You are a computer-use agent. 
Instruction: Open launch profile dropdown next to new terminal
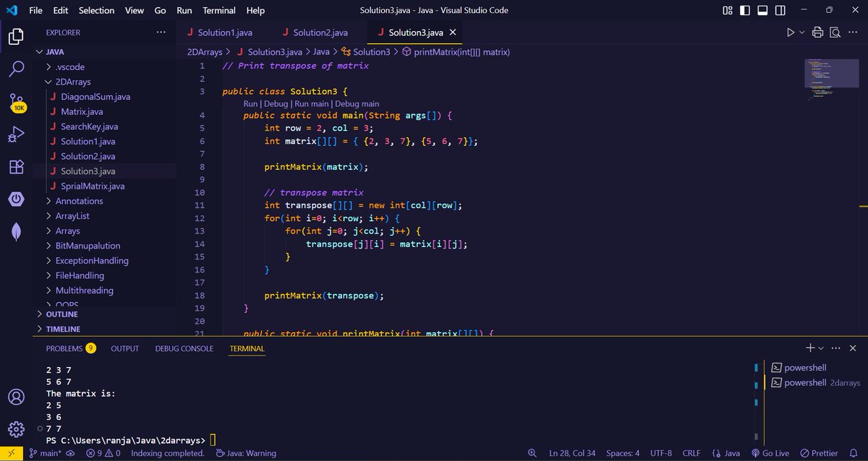point(821,348)
